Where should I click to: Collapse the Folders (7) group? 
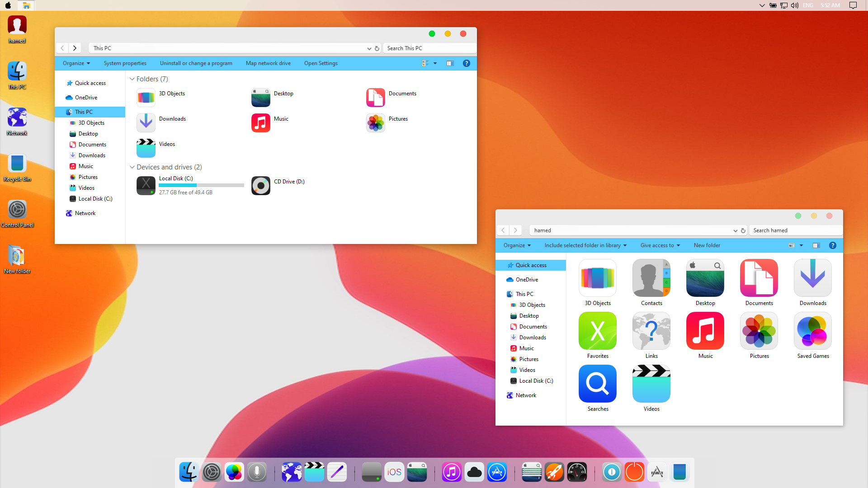[x=132, y=79]
